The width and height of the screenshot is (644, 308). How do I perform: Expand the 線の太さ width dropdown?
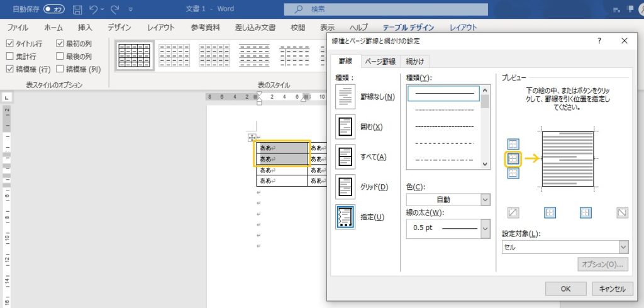(x=448, y=229)
